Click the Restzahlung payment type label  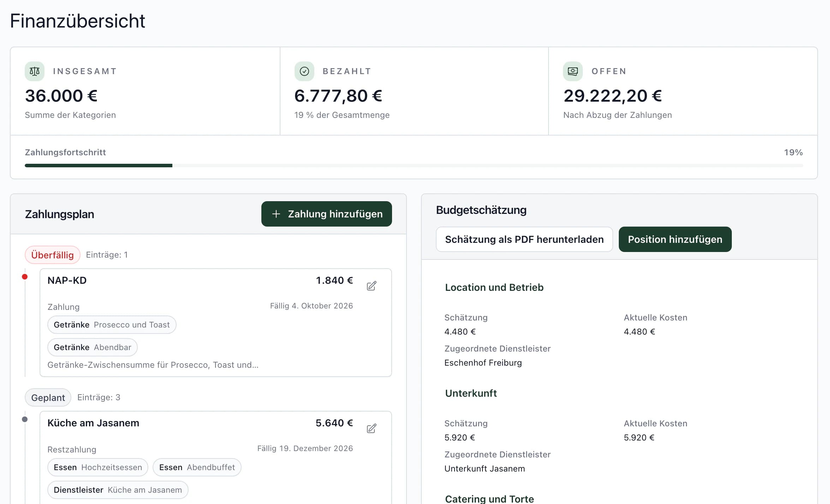[72, 450]
